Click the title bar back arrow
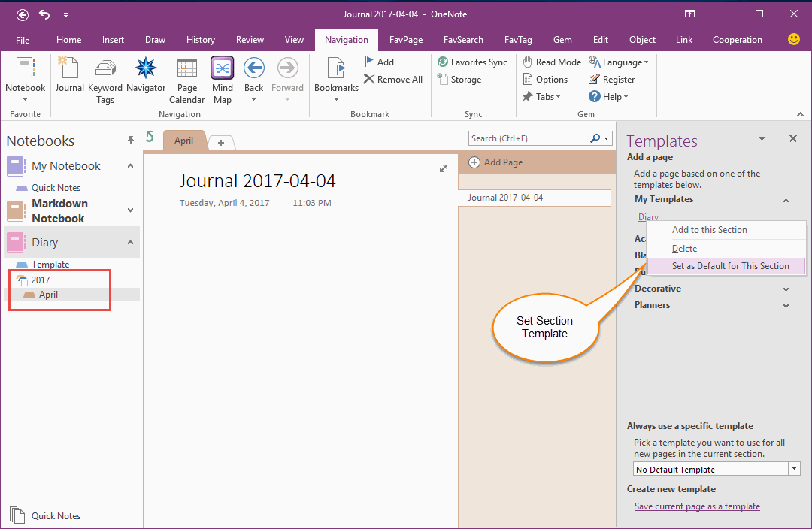 click(23, 15)
